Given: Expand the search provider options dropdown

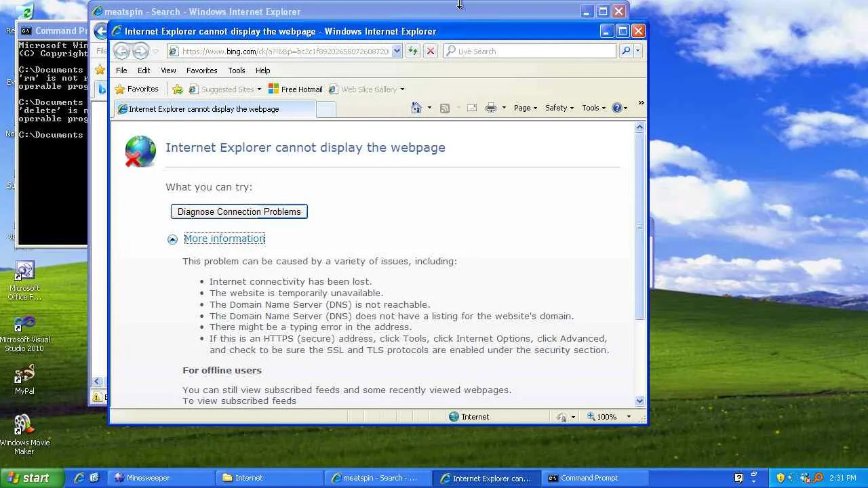Looking at the screenshot, I should point(637,51).
